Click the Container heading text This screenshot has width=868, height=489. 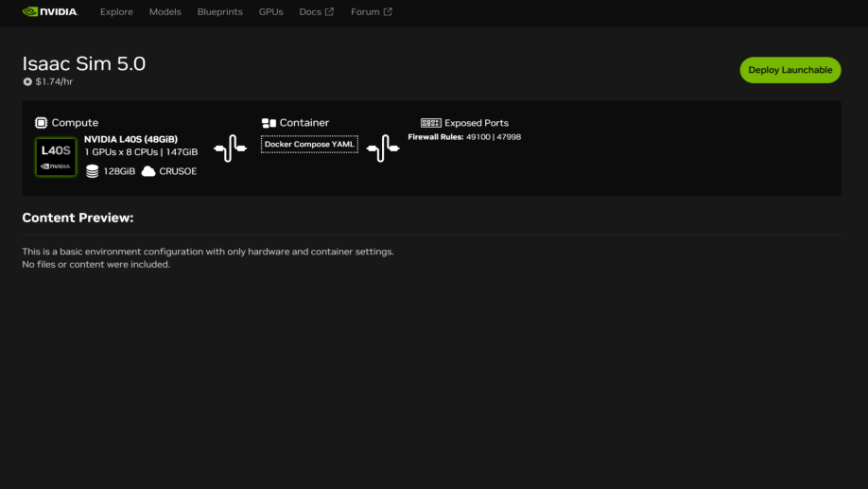[x=304, y=122]
